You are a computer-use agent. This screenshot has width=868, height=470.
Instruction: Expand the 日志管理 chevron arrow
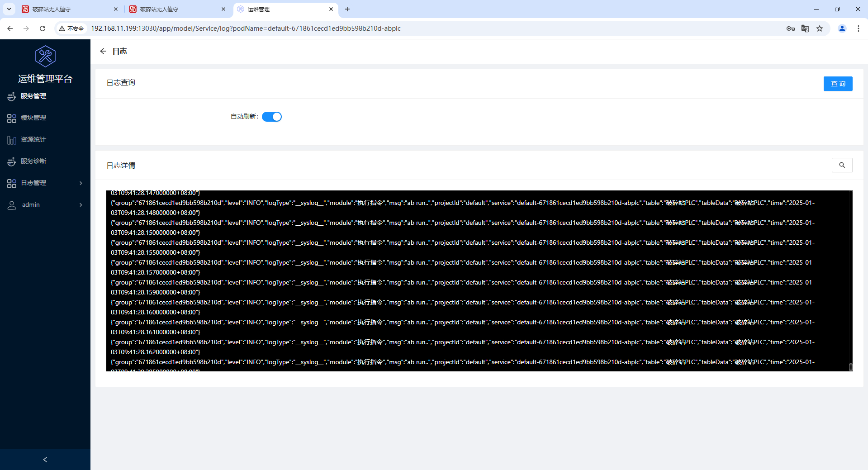pyautogui.click(x=81, y=183)
